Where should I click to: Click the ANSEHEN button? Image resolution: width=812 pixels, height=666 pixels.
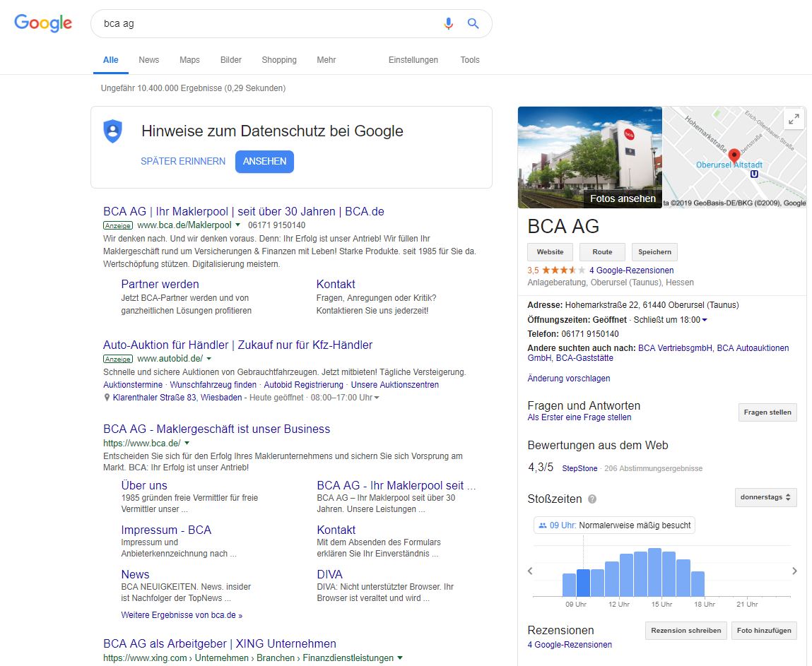click(x=264, y=162)
